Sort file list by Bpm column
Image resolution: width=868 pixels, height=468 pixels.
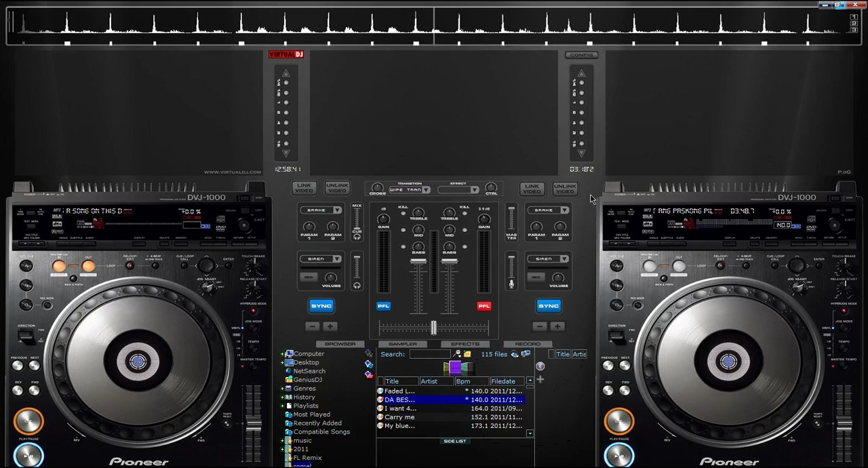coord(471,381)
